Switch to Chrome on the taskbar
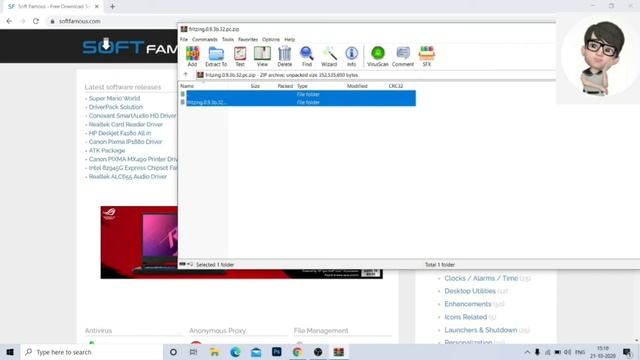Screen dimensions: 640x360 [297, 352]
